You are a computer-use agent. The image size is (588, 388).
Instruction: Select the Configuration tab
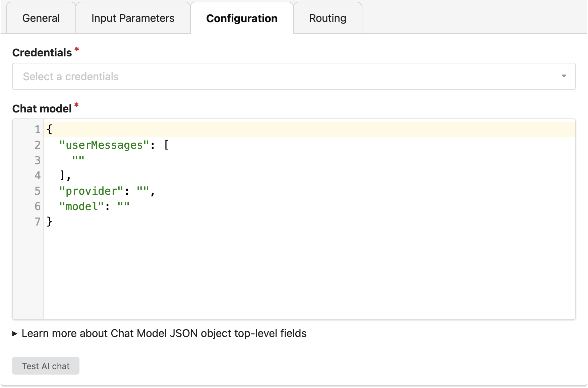(242, 18)
